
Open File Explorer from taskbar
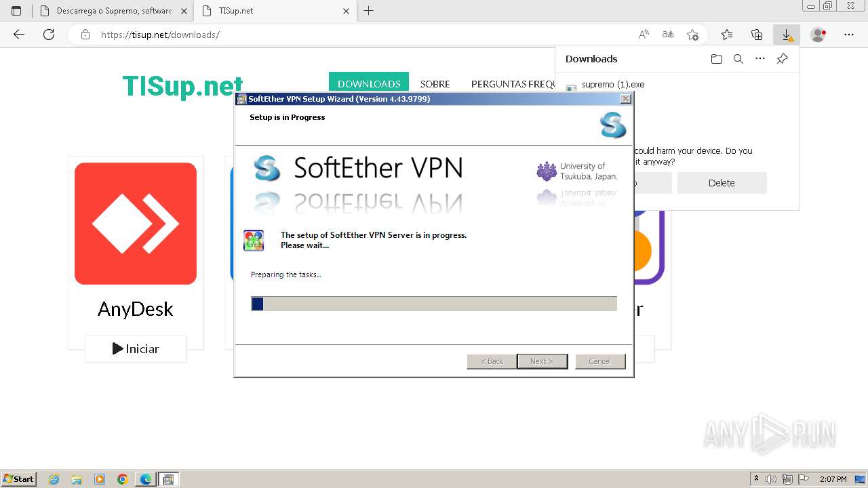click(77, 479)
